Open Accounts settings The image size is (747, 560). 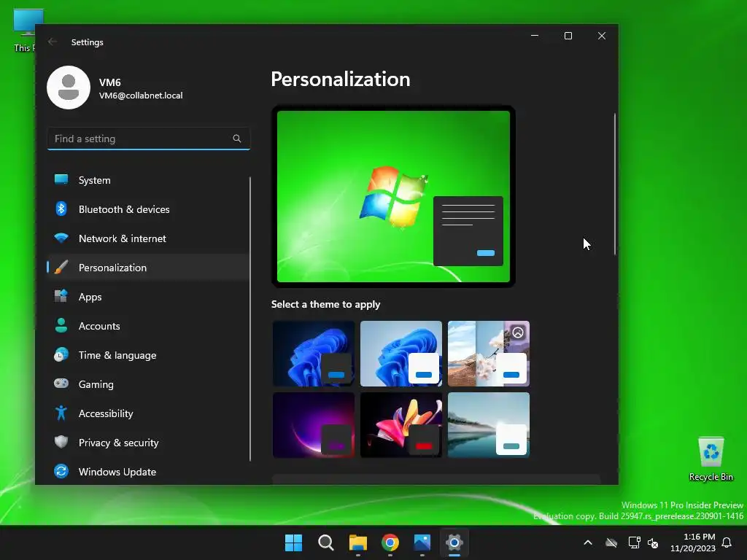(148, 326)
